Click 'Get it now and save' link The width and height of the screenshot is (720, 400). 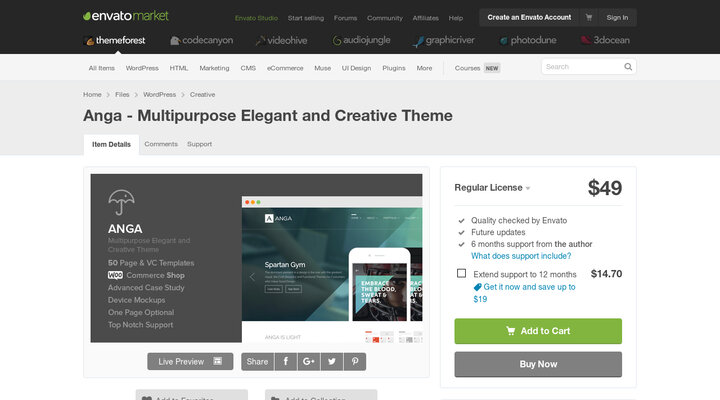click(524, 293)
